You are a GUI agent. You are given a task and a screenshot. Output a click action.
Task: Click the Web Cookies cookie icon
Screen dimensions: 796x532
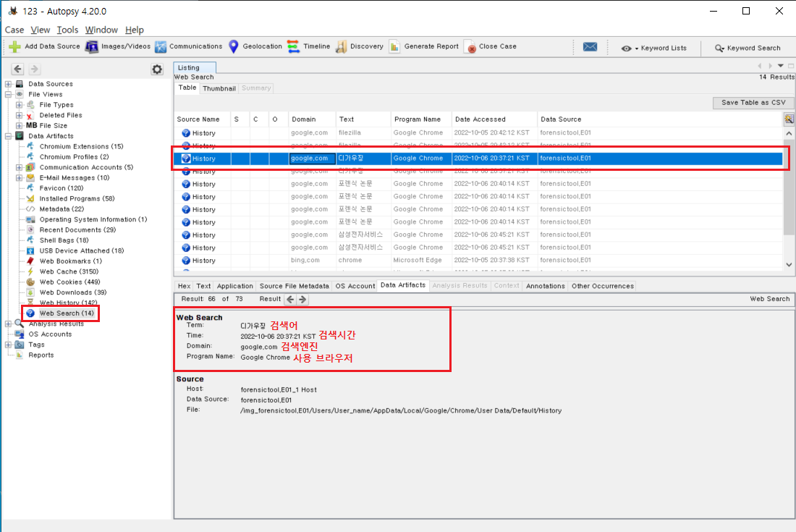click(30, 282)
